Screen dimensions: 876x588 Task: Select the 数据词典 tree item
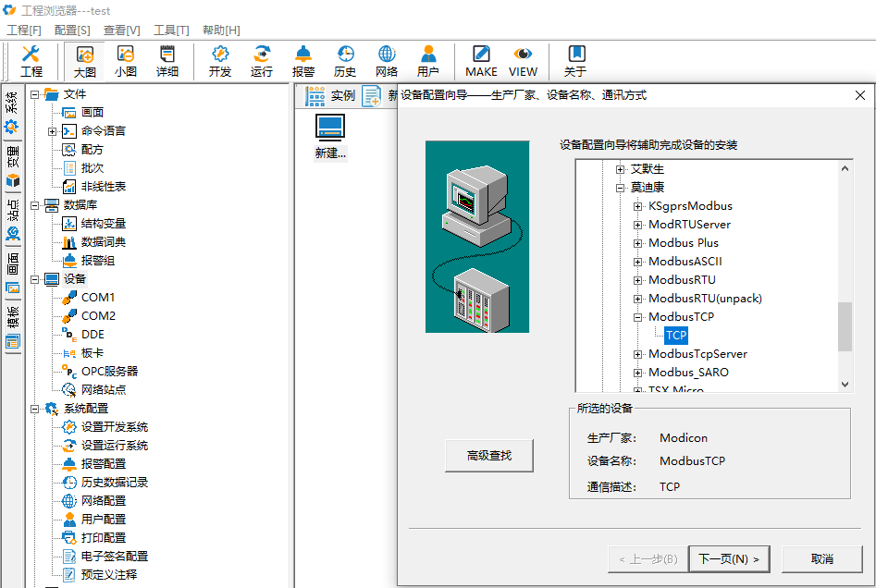103,242
